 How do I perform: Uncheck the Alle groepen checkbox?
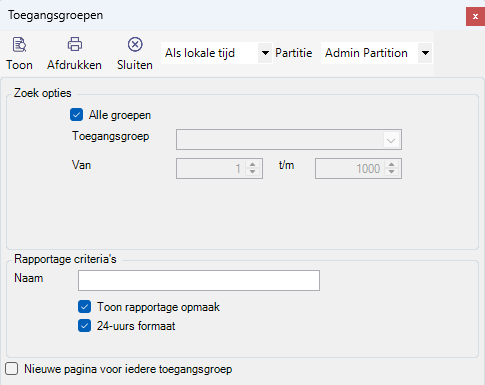pos(76,115)
